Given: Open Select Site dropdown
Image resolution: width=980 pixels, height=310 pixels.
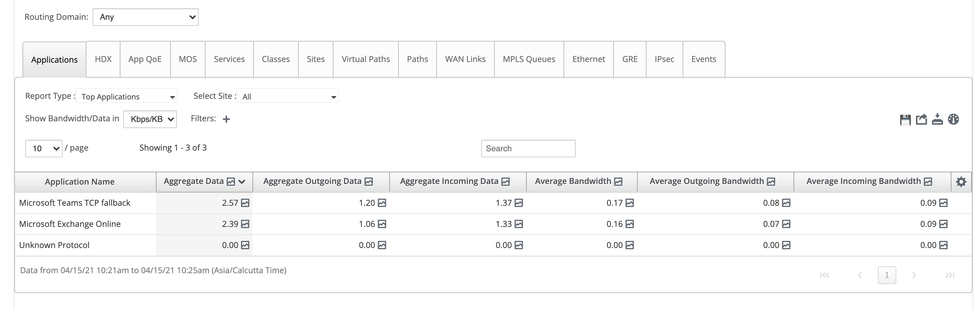Looking at the screenshot, I should click(288, 96).
